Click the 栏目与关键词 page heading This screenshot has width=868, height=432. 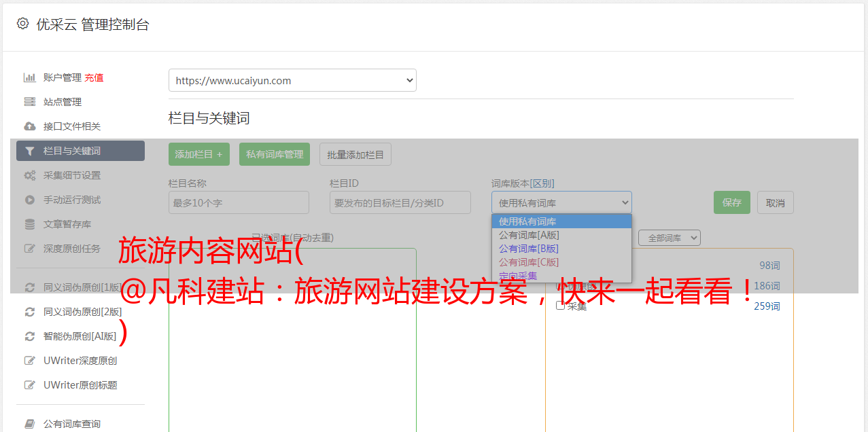tap(209, 118)
